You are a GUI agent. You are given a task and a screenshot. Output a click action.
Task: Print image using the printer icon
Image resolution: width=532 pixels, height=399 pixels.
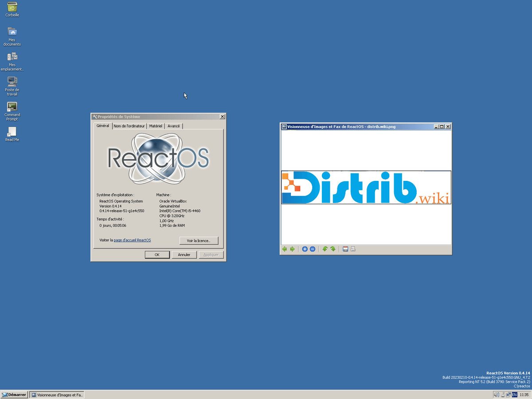pos(353,249)
